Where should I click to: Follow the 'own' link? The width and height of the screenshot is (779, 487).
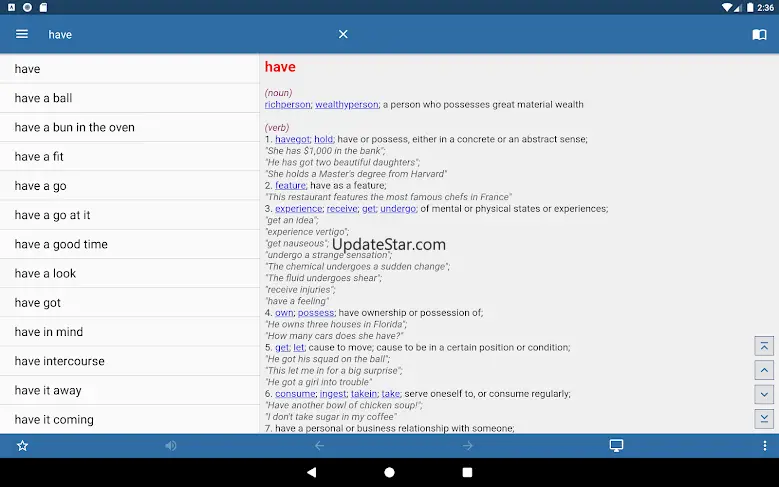click(x=284, y=313)
